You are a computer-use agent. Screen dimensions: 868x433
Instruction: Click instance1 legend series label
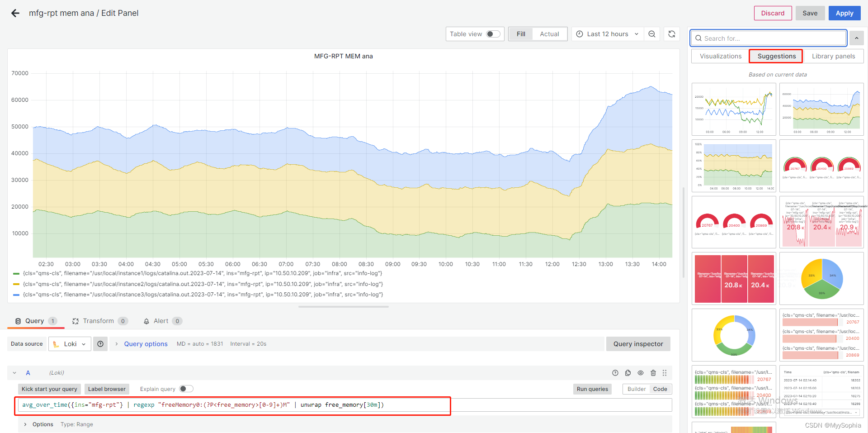pos(203,273)
